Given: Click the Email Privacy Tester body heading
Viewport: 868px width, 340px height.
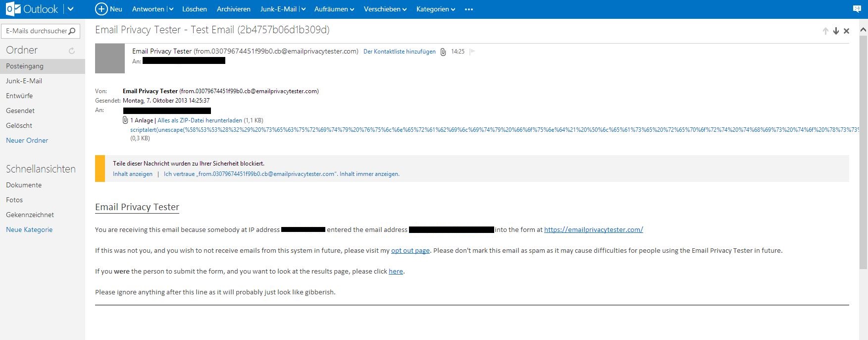Looking at the screenshot, I should click(137, 207).
